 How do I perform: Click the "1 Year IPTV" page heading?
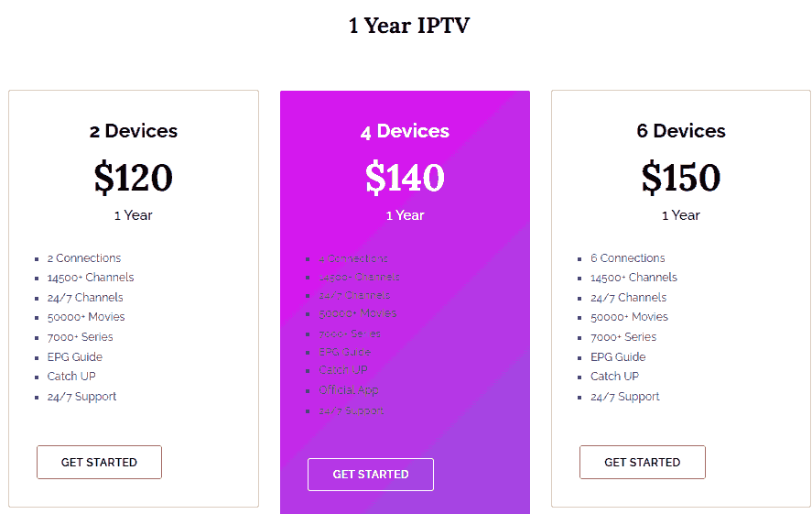408,26
